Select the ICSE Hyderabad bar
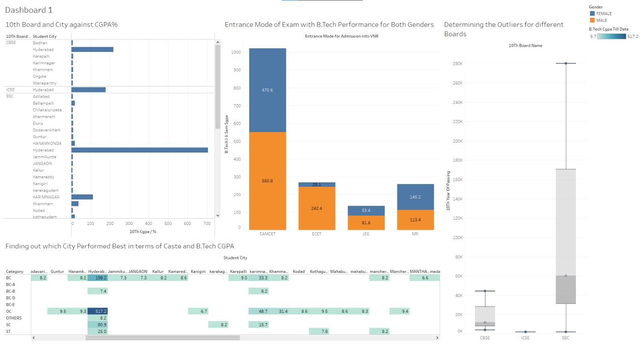 tap(89, 90)
